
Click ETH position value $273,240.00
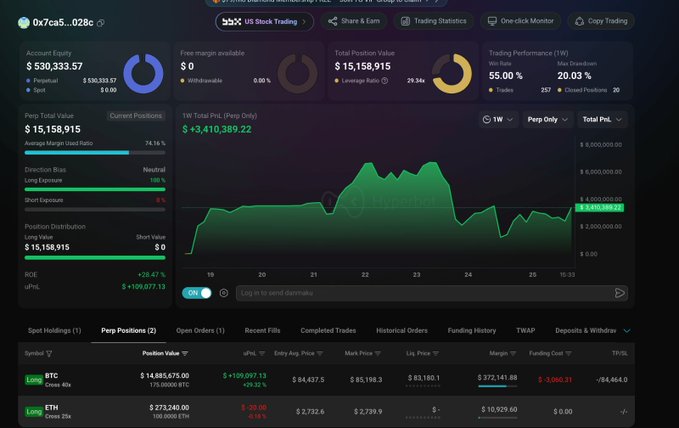(x=169, y=408)
